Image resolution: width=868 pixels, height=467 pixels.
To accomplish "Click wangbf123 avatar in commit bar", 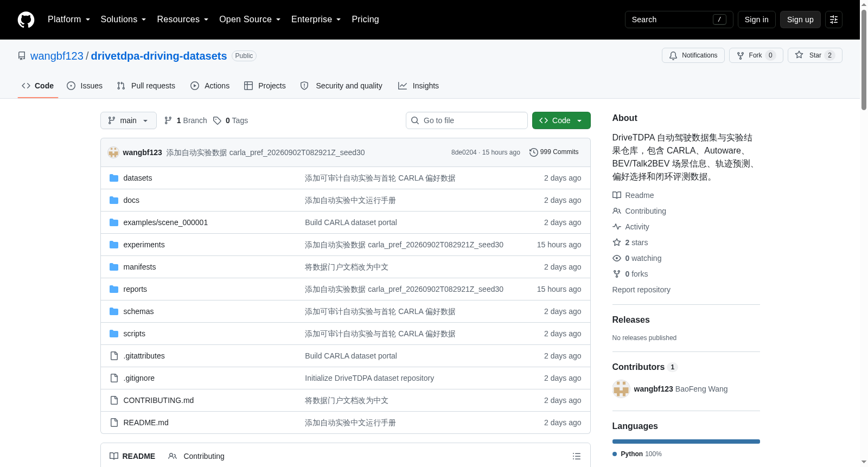I will (x=113, y=152).
